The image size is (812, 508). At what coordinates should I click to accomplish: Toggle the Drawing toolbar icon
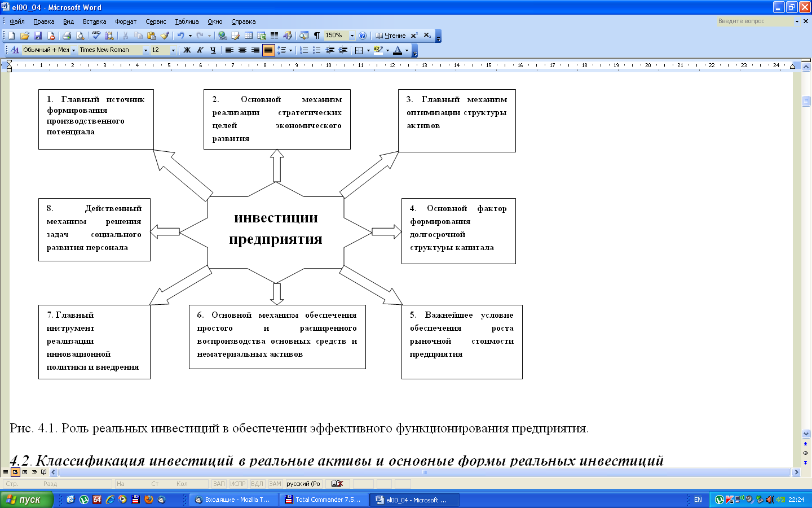[x=287, y=36]
